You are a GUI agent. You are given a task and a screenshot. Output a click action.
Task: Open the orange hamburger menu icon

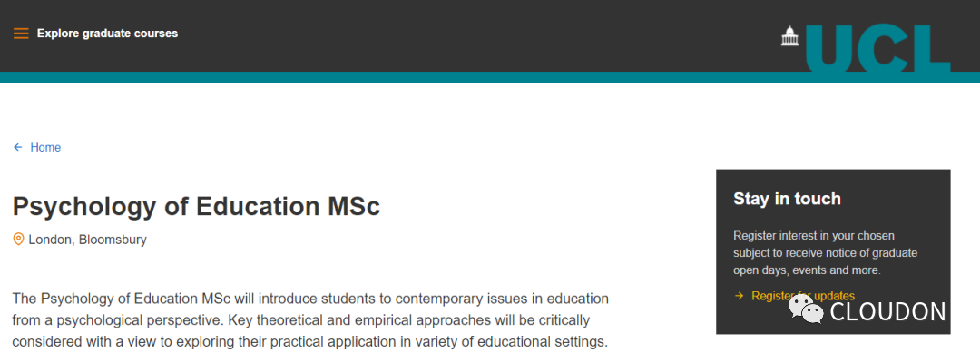tap(21, 34)
